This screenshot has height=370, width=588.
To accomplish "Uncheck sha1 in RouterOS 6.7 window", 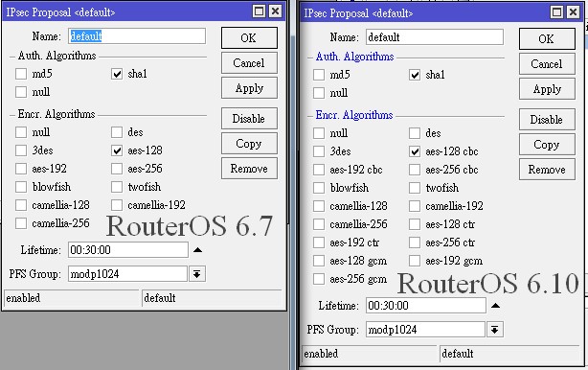I will click(x=117, y=74).
